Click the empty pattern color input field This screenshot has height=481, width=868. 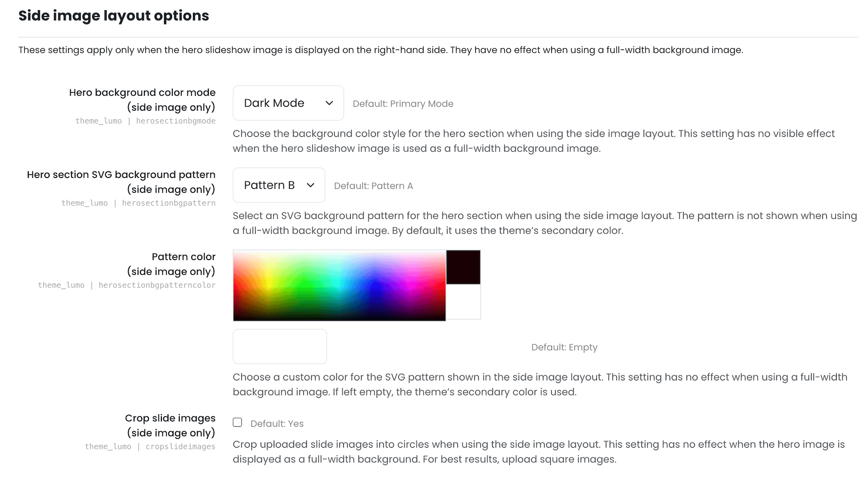279,346
